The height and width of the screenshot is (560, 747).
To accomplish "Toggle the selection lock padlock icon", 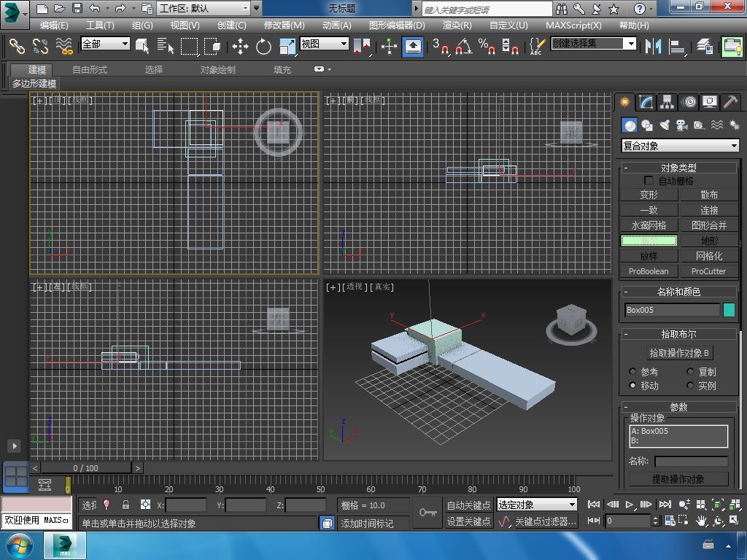I will pos(125,505).
